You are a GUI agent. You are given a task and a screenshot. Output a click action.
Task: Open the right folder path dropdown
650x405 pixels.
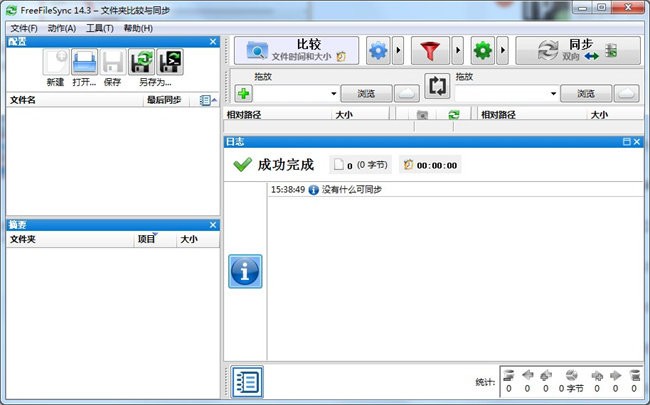point(553,94)
